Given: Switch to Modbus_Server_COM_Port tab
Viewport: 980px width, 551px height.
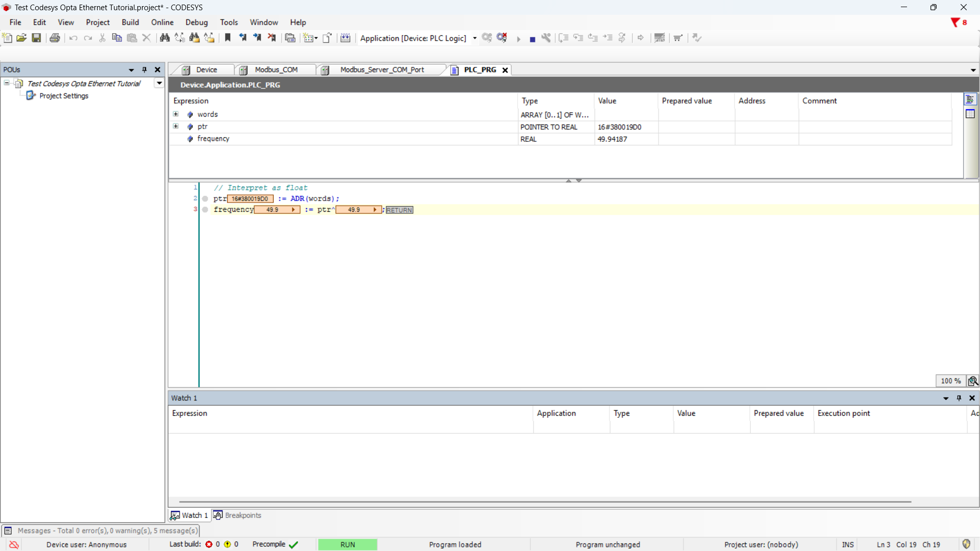Looking at the screenshot, I should [382, 70].
